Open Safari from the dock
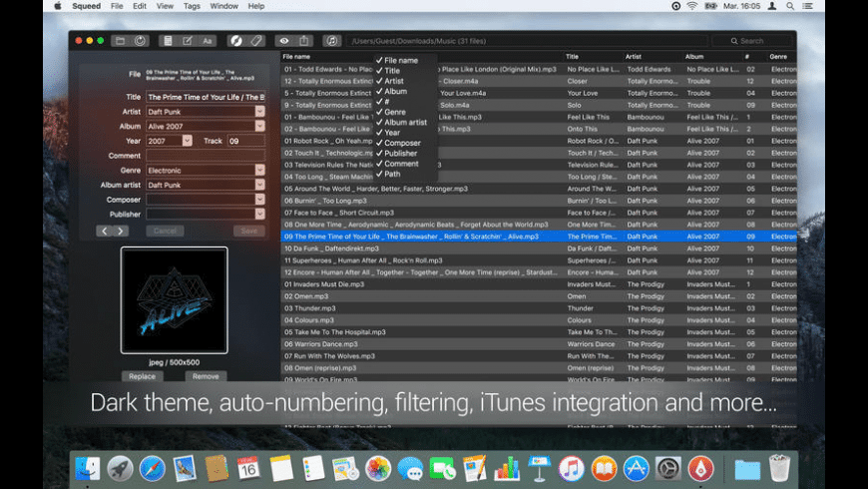Image resolution: width=868 pixels, height=489 pixels. click(153, 468)
